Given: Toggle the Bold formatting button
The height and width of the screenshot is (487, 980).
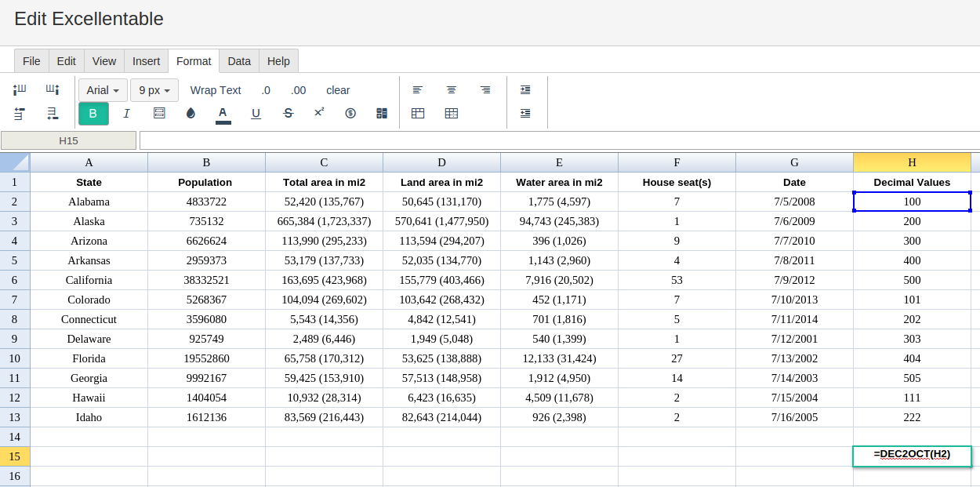Looking at the screenshot, I should [x=93, y=114].
